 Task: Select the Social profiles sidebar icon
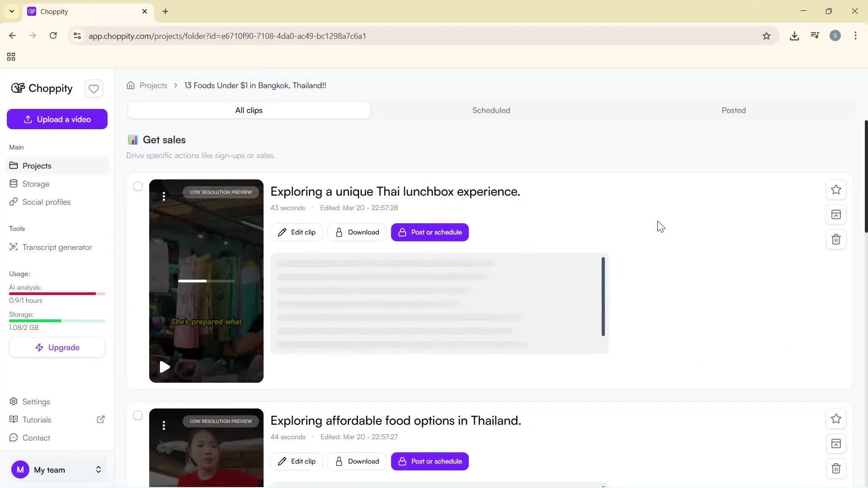(x=14, y=202)
